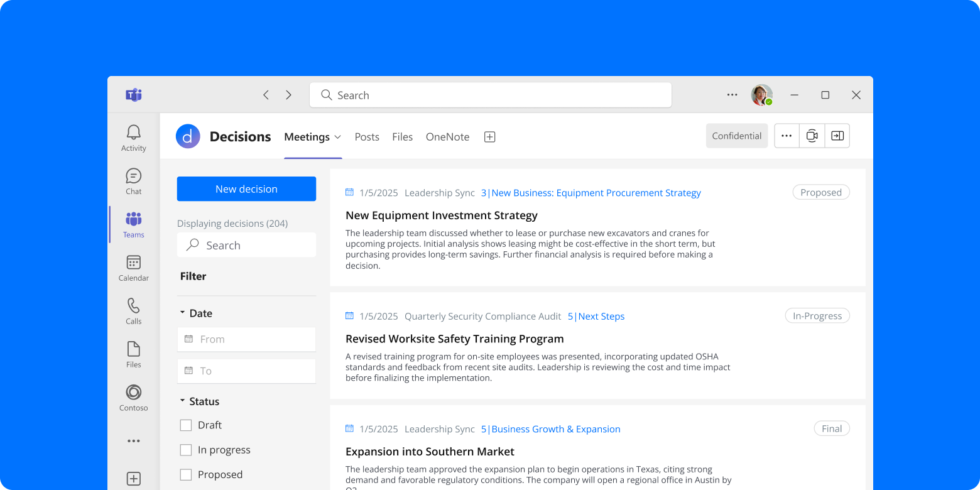Open the Business Growth & Expansion link

click(551, 429)
